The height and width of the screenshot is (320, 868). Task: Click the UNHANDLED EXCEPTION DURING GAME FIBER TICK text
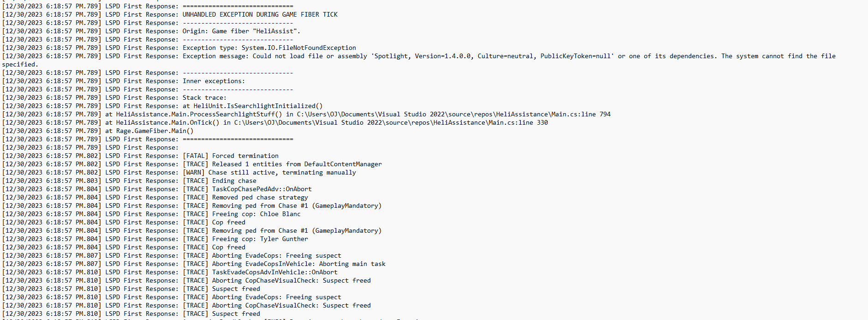point(260,14)
